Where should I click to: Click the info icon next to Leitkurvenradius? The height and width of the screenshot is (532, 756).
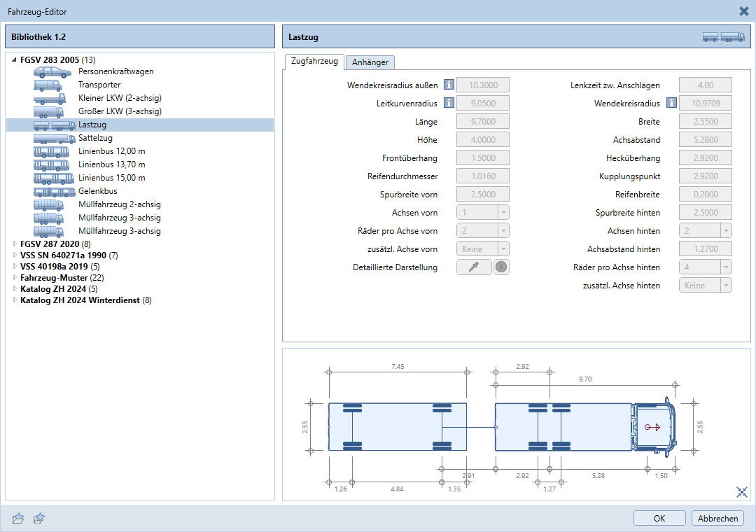(449, 104)
